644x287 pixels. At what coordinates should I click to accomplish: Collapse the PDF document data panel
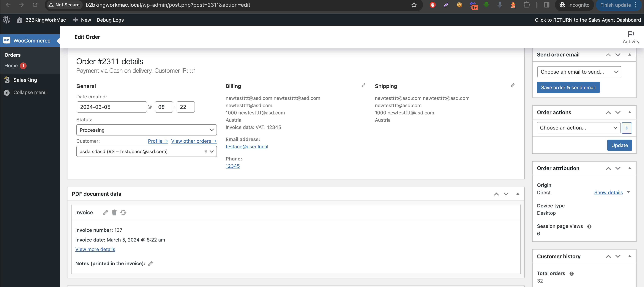pyautogui.click(x=518, y=194)
